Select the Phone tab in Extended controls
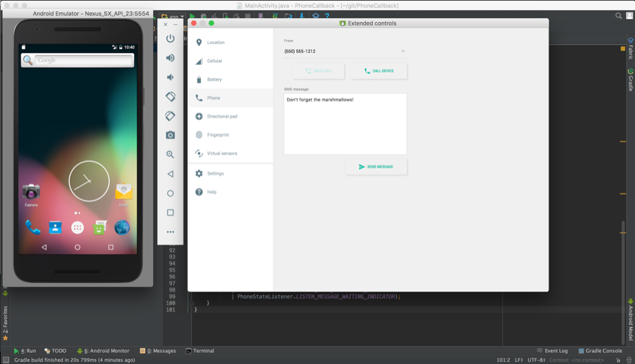 tap(231, 98)
